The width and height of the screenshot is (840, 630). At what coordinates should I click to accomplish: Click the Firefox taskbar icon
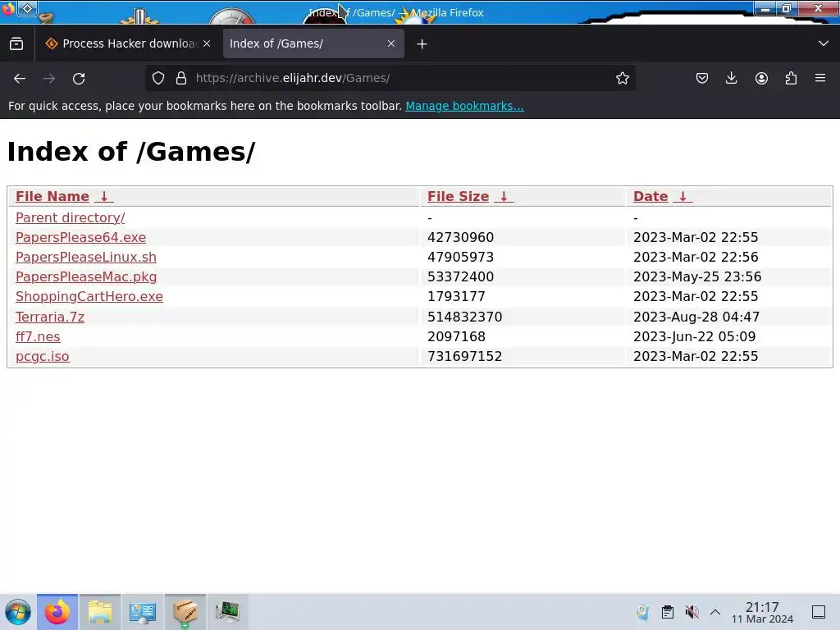coord(57,612)
